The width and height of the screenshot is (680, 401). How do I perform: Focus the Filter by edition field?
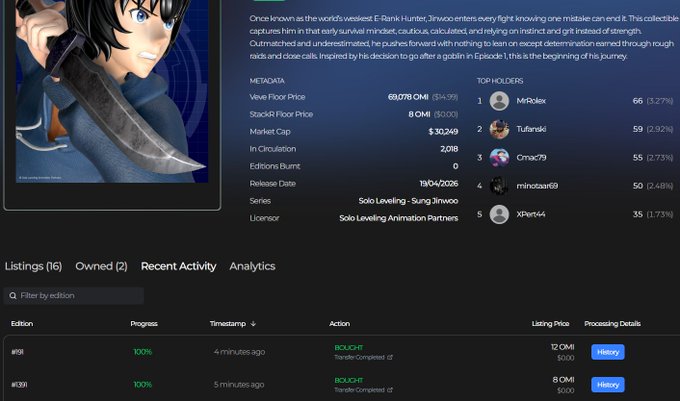click(74, 296)
